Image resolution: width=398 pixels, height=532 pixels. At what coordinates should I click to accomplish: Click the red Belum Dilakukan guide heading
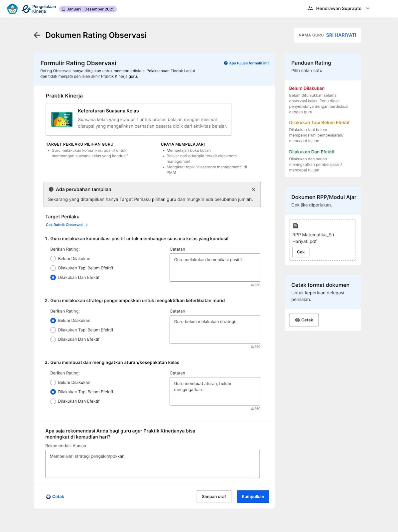(x=307, y=88)
